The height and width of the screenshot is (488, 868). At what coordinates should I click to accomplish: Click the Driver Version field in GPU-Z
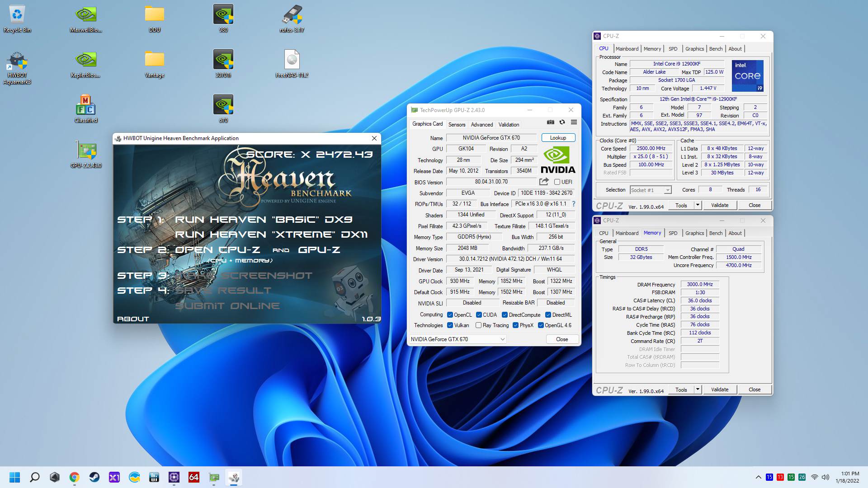[510, 259]
